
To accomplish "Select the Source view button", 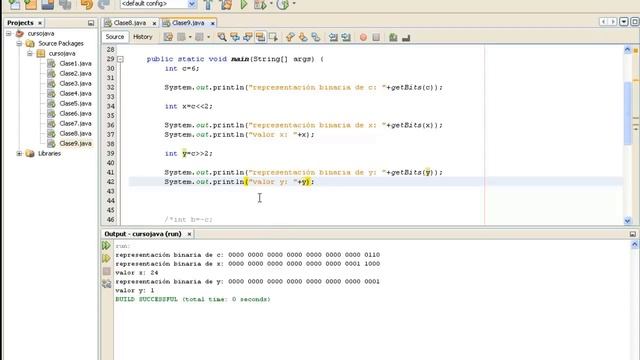I will 115,37.
